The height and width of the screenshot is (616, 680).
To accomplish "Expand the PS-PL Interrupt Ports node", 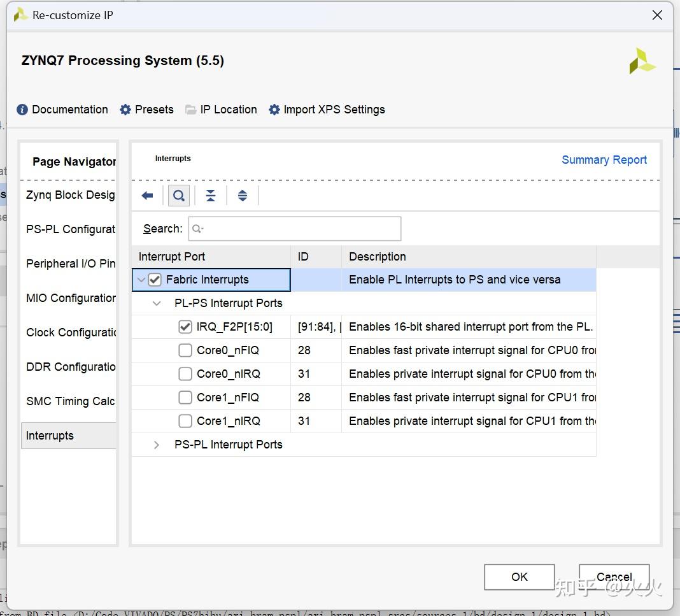I will point(157,445).
